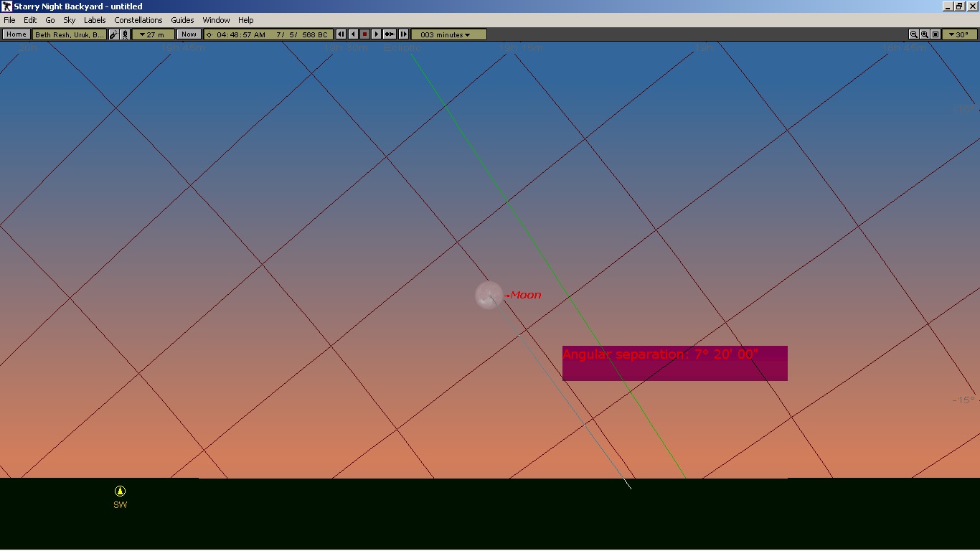
Task: Stop time with the red square
Action: point(364,34)
